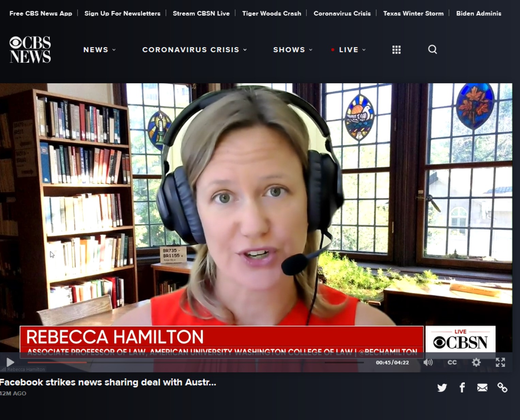
Task: Click Sign Up For Newsletters link
Action: coord(122,13)
